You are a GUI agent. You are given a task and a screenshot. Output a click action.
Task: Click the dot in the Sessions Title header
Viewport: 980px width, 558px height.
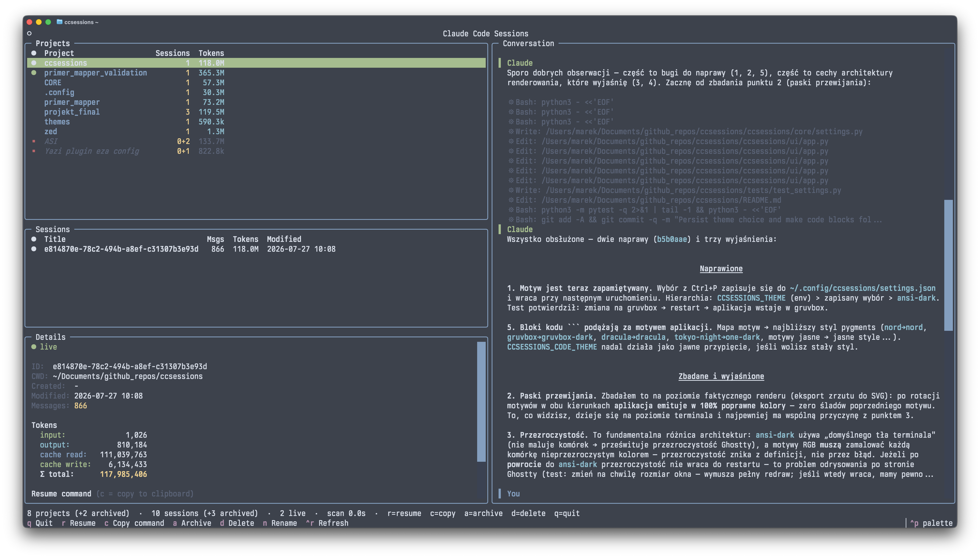click(34, 239)
